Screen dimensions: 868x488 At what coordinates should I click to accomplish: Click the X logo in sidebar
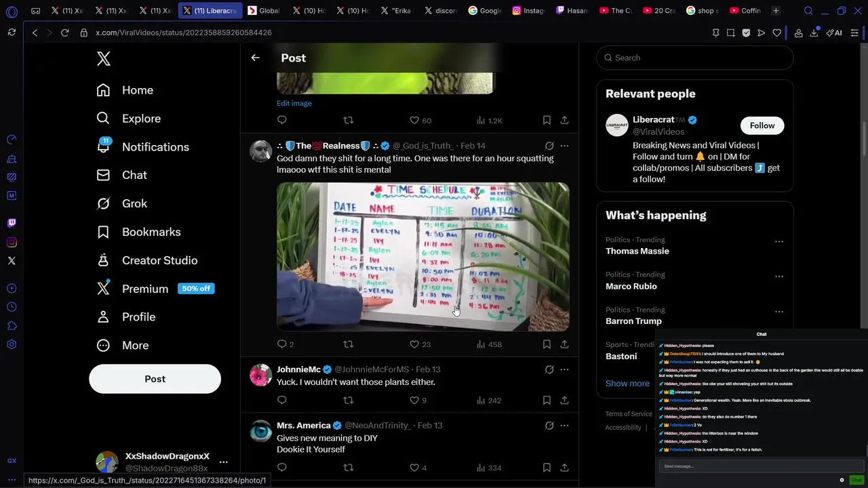click(103, 58)
